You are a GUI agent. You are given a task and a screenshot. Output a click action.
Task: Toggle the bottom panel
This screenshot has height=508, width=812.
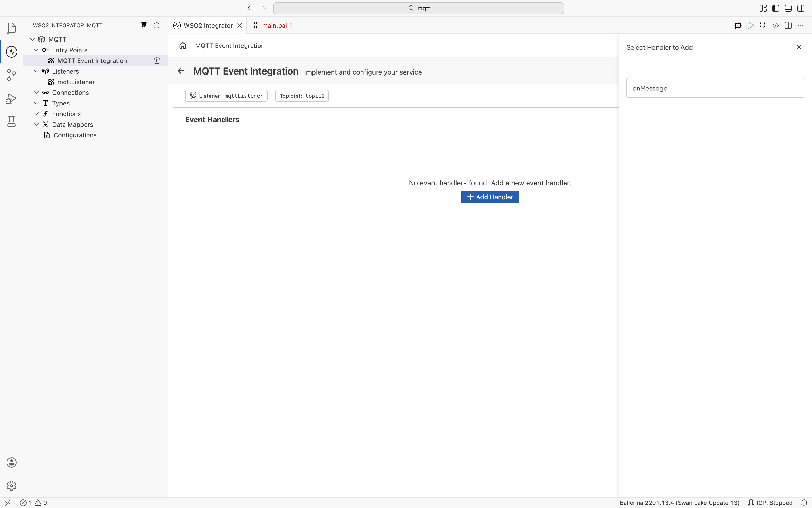[789, 8]
